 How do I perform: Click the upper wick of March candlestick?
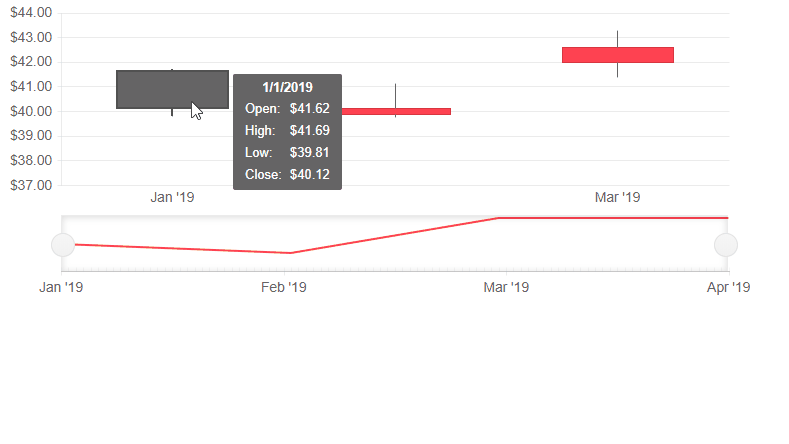click(x=617, y=39)
